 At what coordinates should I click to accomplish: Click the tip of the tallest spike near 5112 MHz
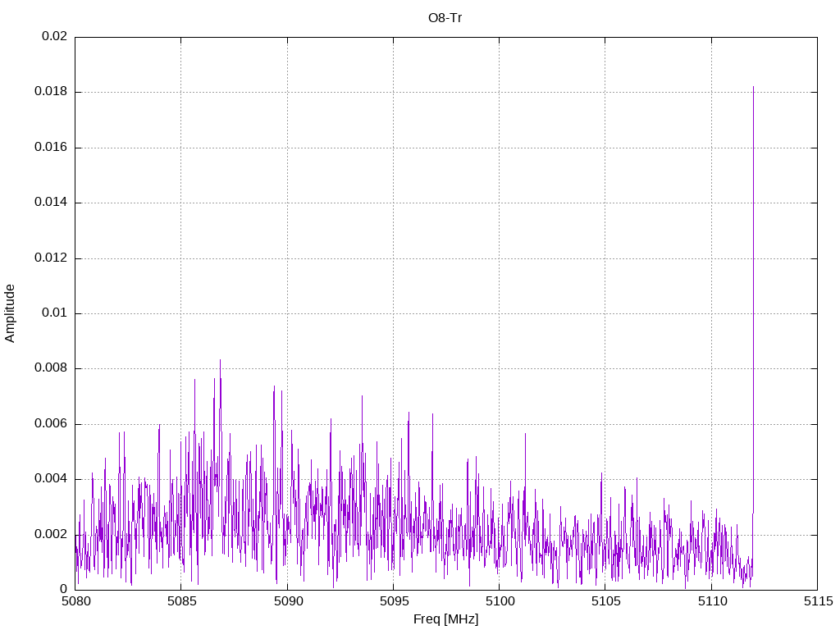[x=753, y=87]
